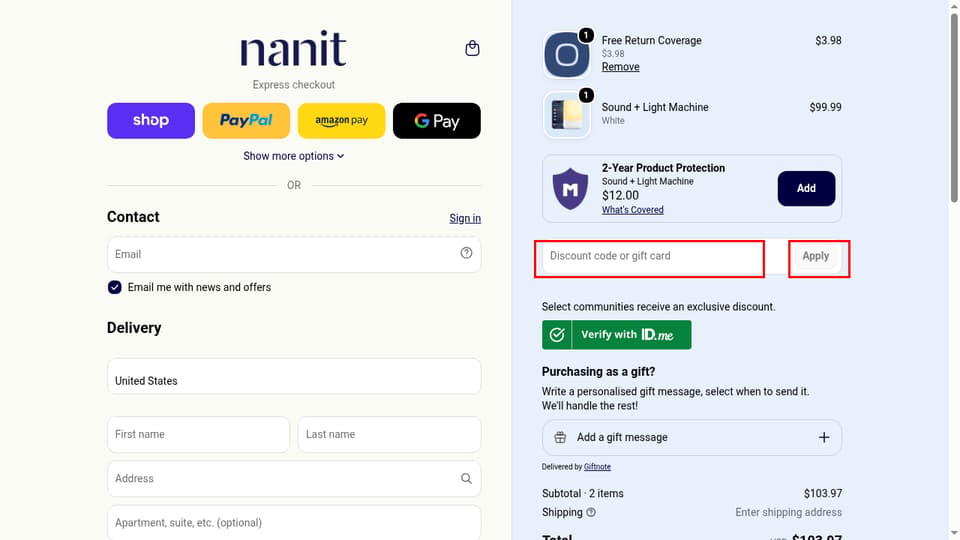Click the Sign in link
Viewport: 960px width, 540px height.
[x=465, y=219]
